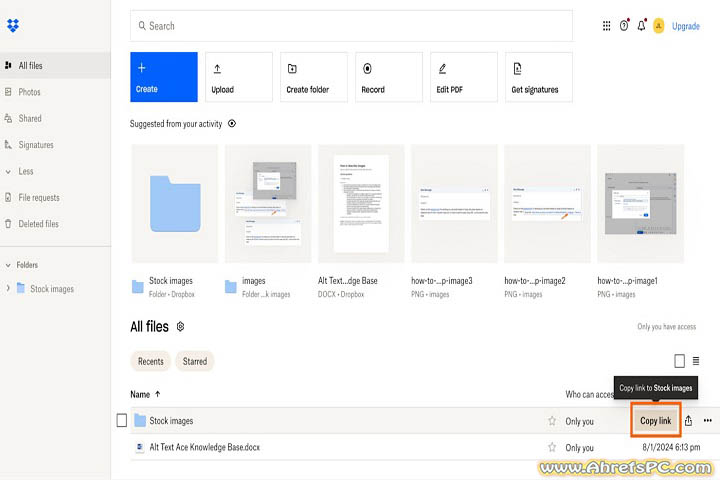Open how-to-...p-image3 thumbnail
The width and height of the screenshot is (720, 480).
tap(454, 203)
